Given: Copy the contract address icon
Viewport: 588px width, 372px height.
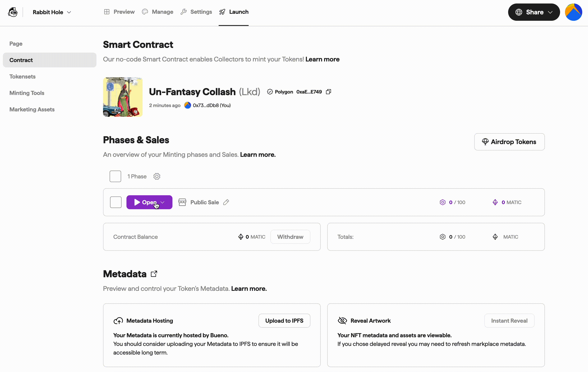Looking at the screenshot, I should point(328,92).
